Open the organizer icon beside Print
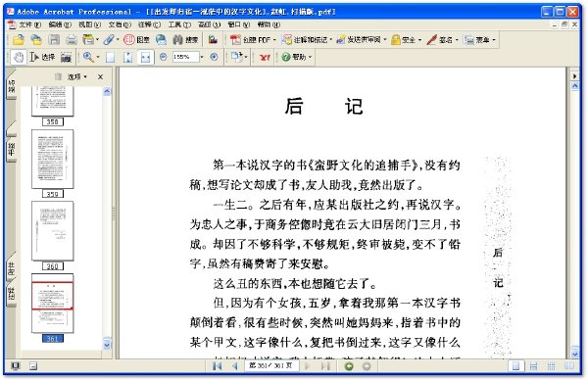588x381 pixels. click(x=88, y=39)
